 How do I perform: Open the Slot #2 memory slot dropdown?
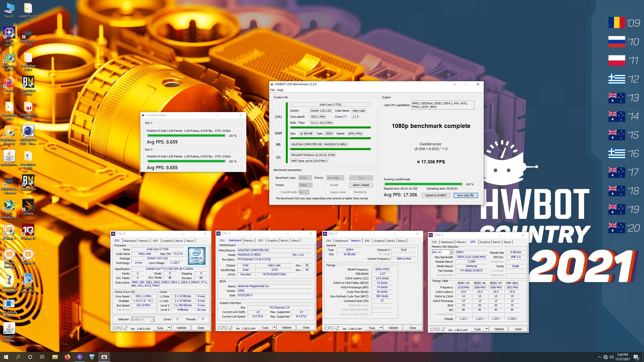(442, 252)
